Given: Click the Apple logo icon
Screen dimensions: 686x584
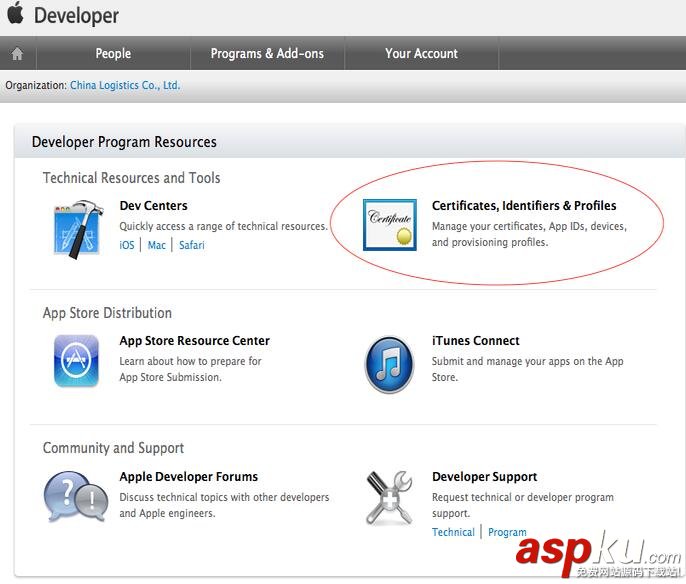Looking at the screenshot, I should [x=15, y=13].
